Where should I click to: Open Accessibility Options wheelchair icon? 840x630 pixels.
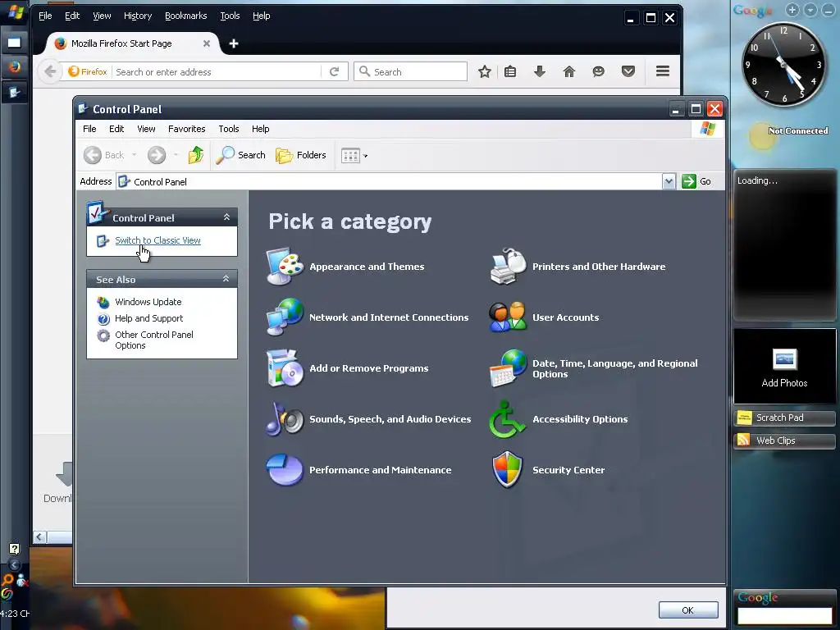point(508,419)
